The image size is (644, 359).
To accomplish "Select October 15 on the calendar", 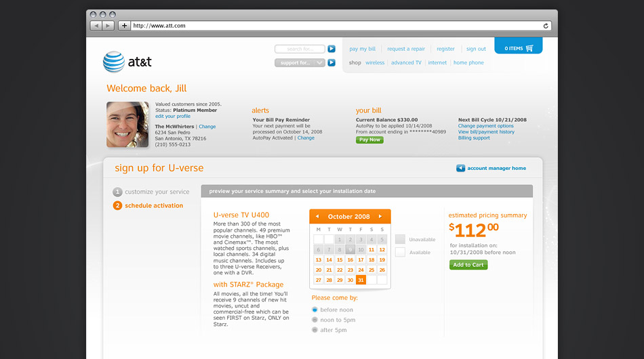I will (340, 259).
